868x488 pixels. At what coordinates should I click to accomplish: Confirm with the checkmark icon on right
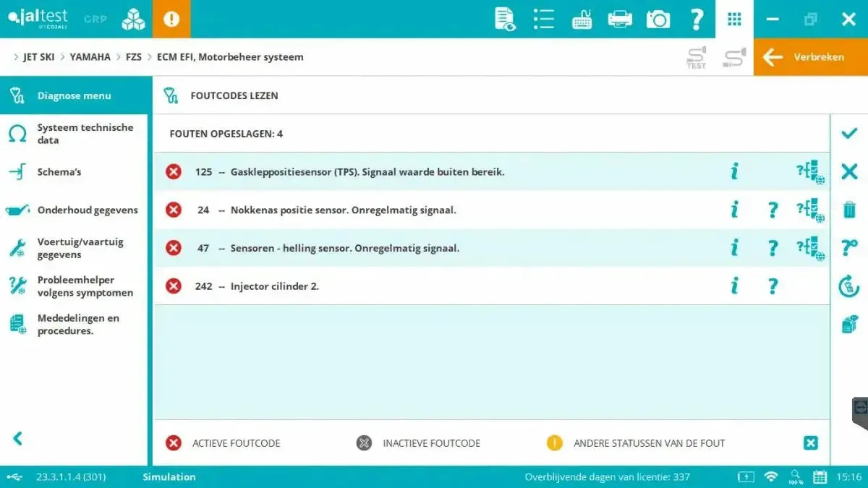tap(848, 133)
